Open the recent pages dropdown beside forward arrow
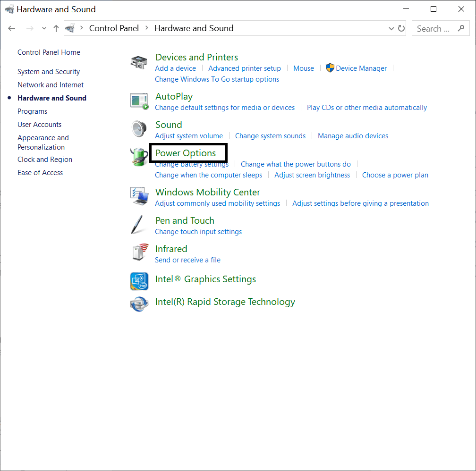This screenshot has width=476, height=471. pos(43,28)
